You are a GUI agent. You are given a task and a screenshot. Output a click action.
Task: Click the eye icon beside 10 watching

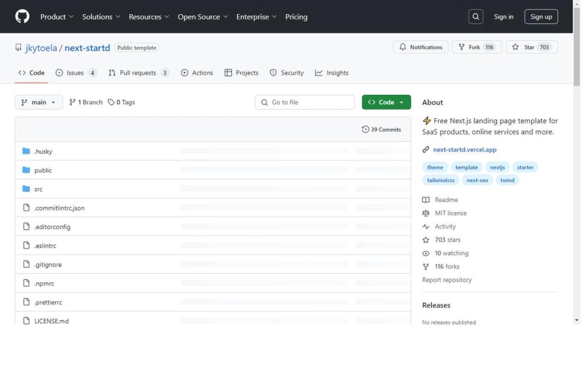tap(426, 253)
